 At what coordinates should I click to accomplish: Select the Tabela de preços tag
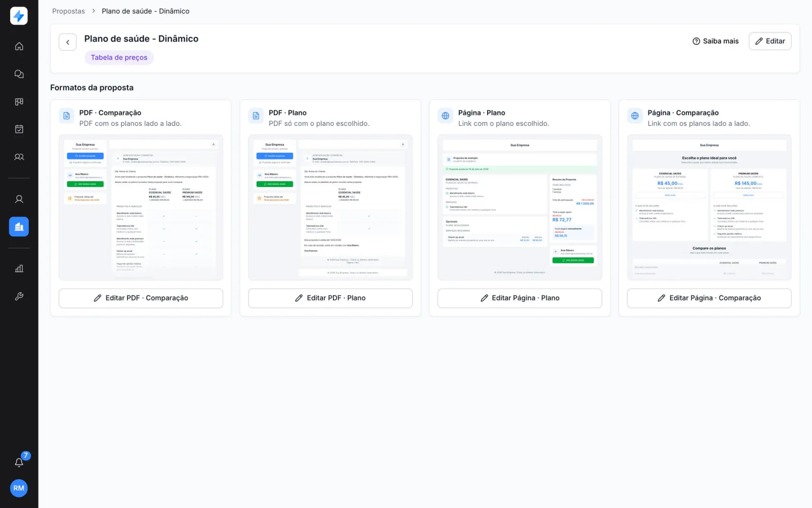click(x=119, y=57)
